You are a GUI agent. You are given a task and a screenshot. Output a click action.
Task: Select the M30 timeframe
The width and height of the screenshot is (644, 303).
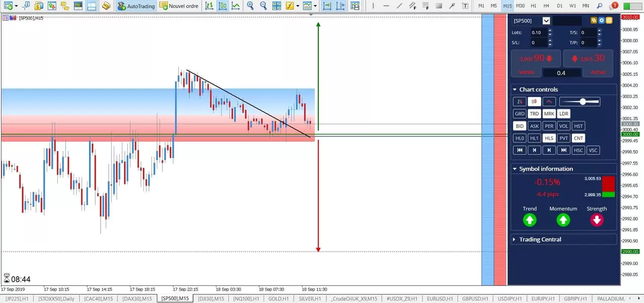point(520,6)
